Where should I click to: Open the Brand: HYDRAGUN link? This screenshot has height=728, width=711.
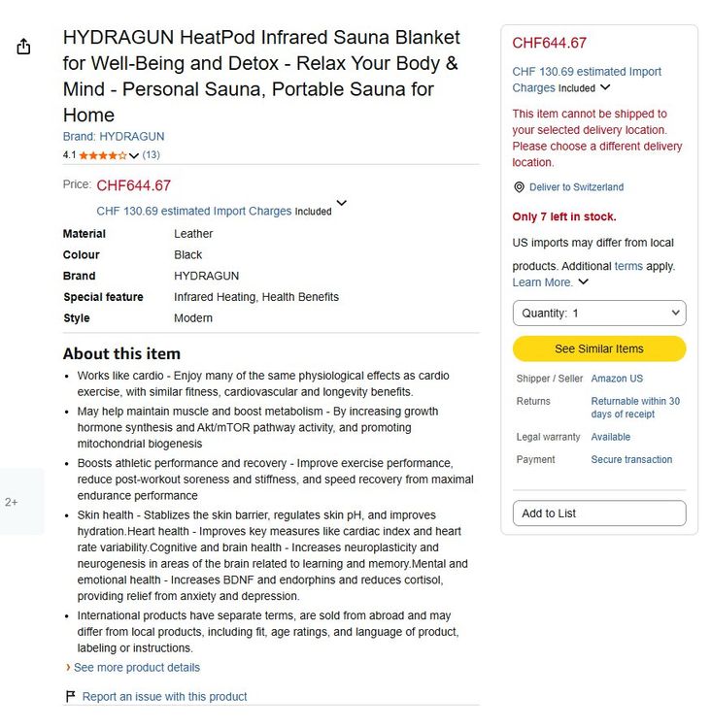[114, 137]
